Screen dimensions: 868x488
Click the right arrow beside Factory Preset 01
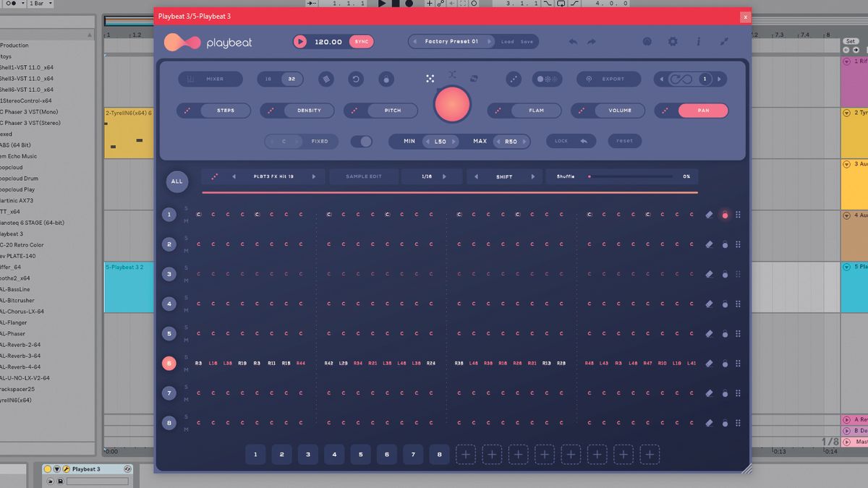(x=489, y=41)
